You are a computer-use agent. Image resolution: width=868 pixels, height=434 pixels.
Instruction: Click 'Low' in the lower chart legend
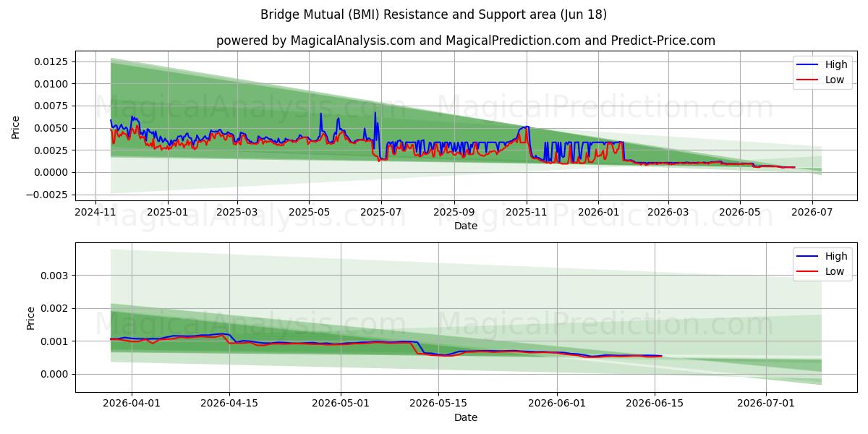coord(835,271)
